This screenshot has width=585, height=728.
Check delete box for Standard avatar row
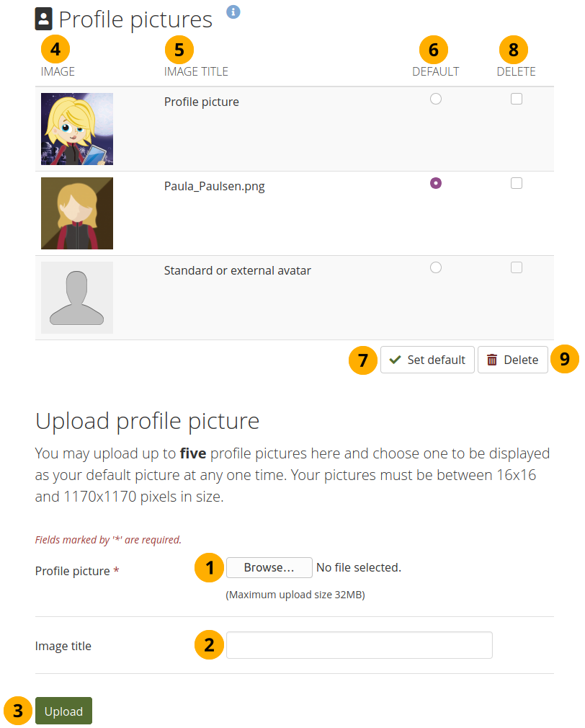pos(516,267)
